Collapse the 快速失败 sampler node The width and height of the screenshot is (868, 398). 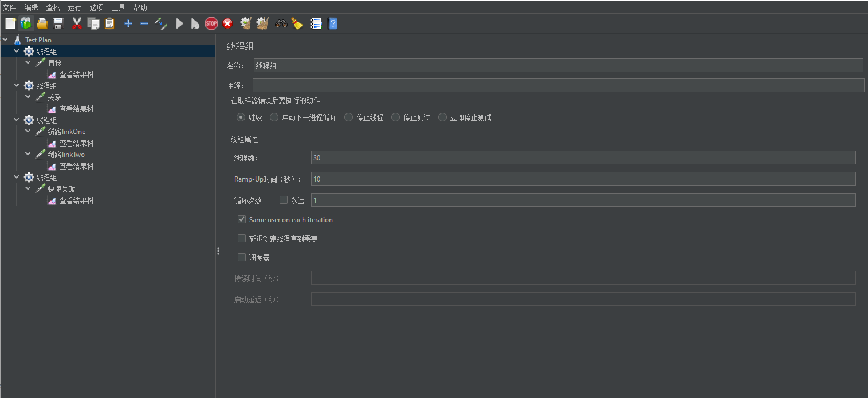click(28, 188)
